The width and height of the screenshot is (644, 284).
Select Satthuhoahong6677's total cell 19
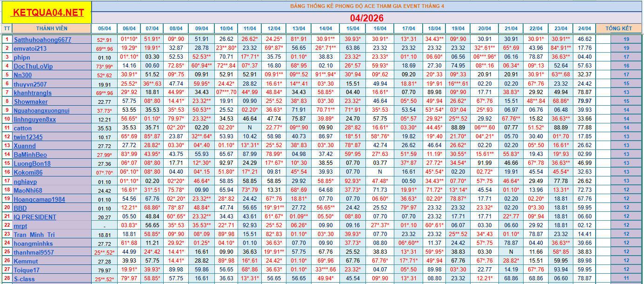tap(626, 40)
